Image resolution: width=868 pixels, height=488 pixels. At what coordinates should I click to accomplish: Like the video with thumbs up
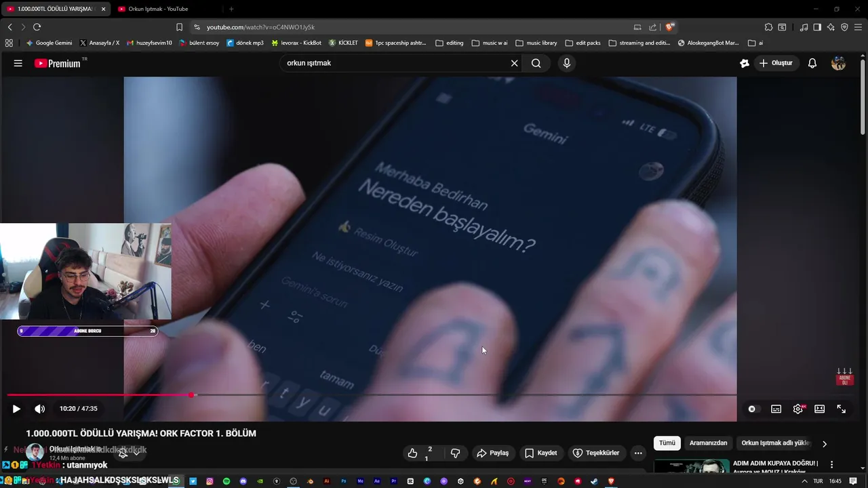[413, 453]
